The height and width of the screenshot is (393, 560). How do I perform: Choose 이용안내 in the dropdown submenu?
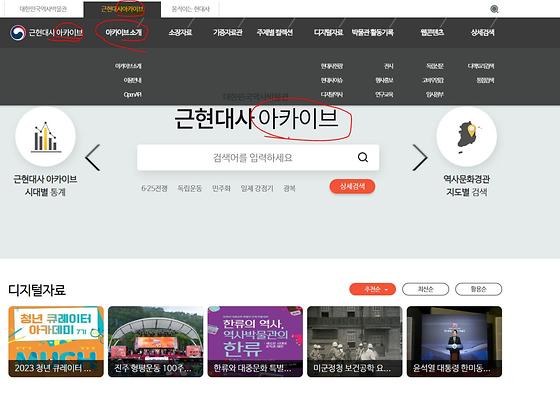click(132, 80)
